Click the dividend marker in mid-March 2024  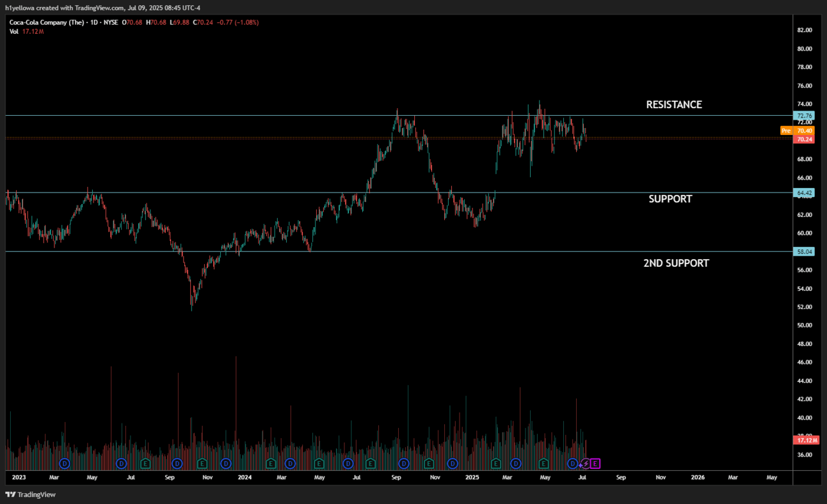(290, 463)
